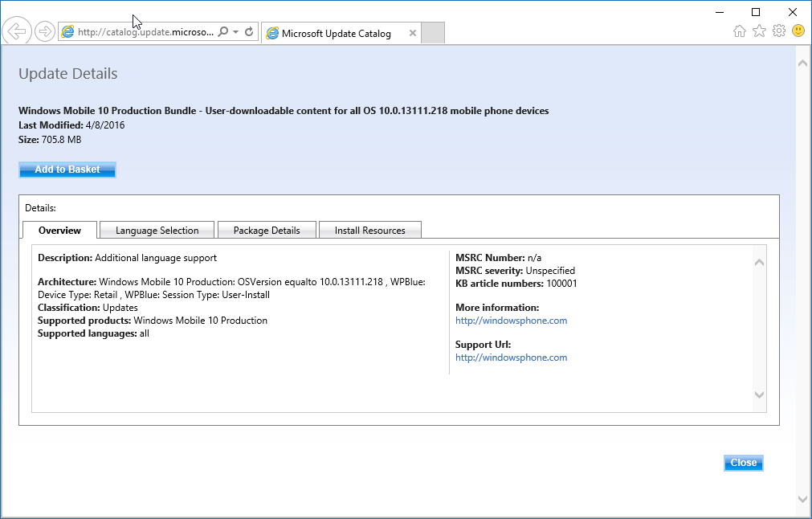Open Favorites star icon
The height and width of the screenshot is (519, 812).
point(759,31)
